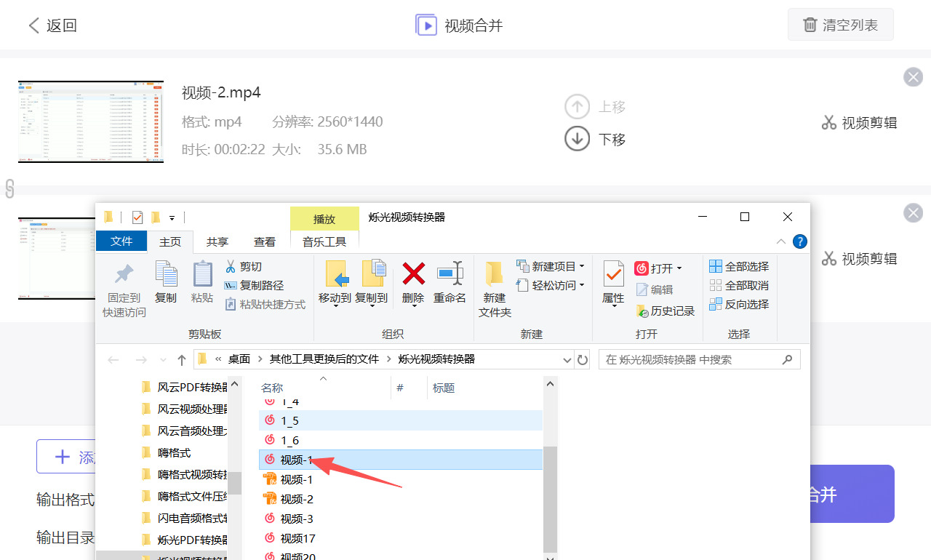Click 反向选择 in ribbon

[x=739, y=304]
